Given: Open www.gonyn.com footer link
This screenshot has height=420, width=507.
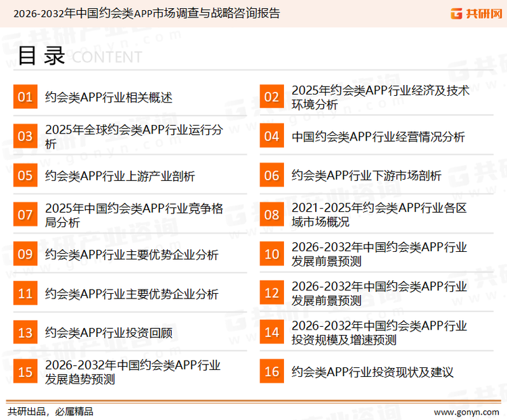Looking at the screenshot, I should click(x=466, y=413).
